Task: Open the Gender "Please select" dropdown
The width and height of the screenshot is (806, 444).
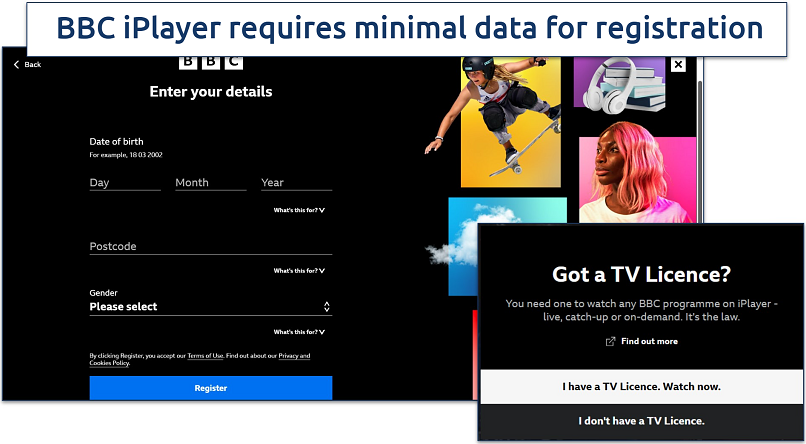Action: click(x=211, y=307)
